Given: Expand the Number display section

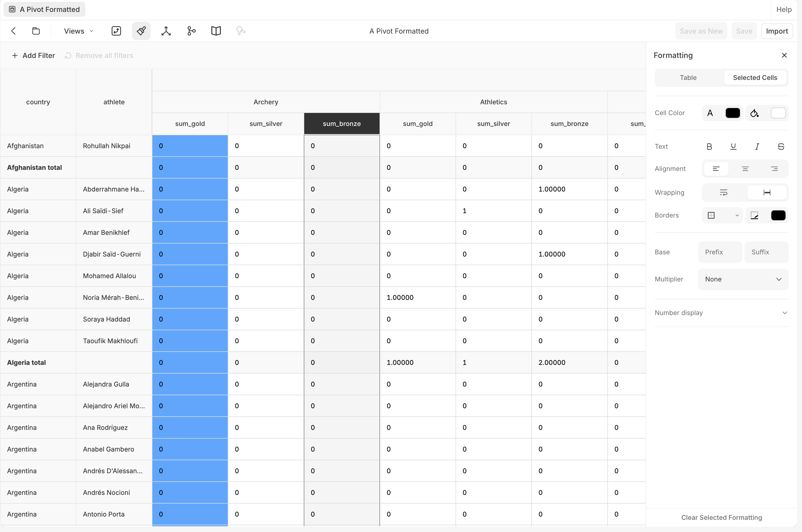Looking at the screenshot, I should 721,313.
